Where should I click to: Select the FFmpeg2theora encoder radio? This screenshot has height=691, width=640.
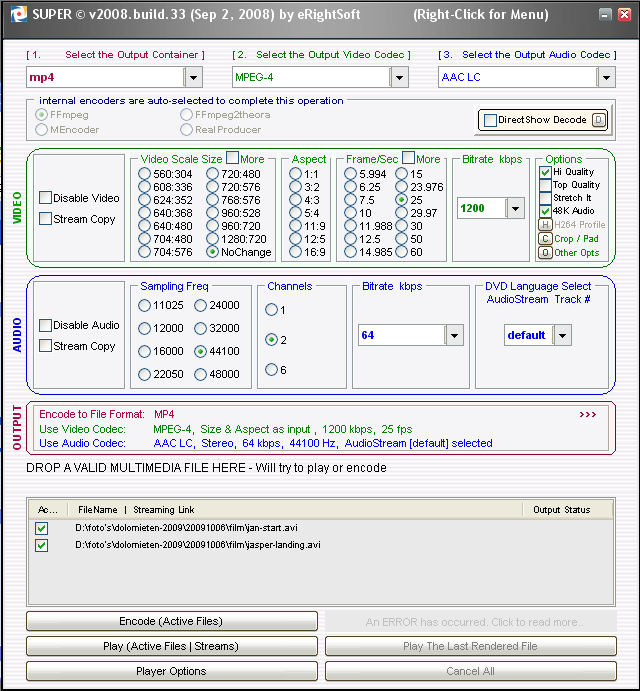click(x=186, y=115)
